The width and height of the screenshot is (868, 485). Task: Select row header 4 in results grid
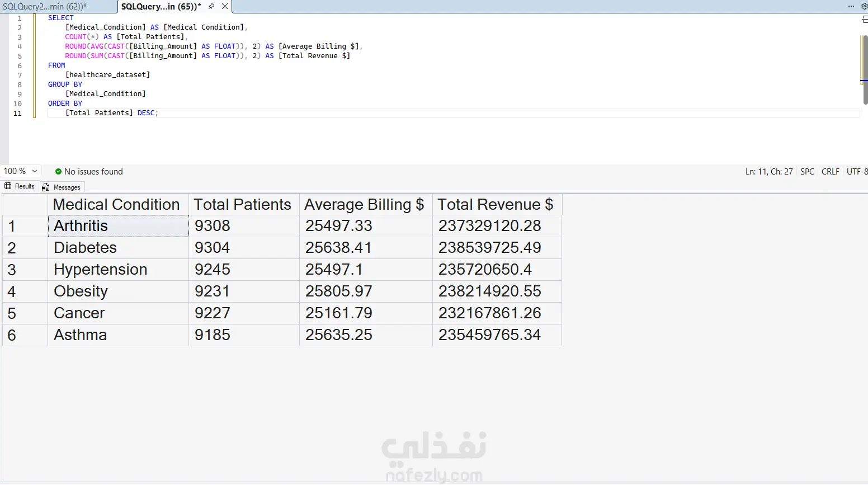point(25,291)
